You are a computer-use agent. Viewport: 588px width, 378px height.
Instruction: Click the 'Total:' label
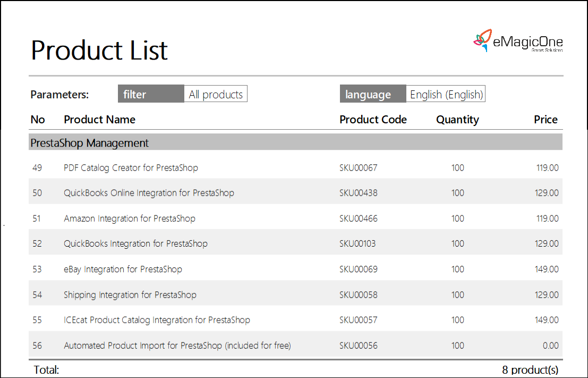47,370
